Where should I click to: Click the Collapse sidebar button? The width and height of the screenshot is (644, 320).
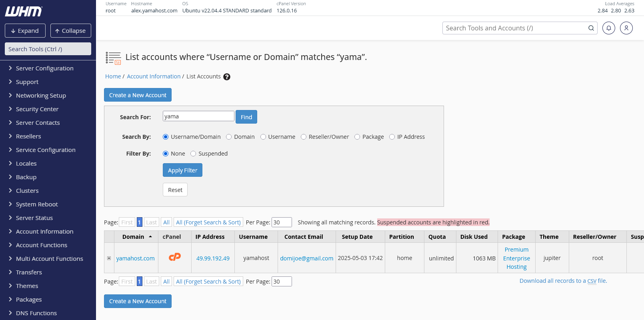click(71, 31)
